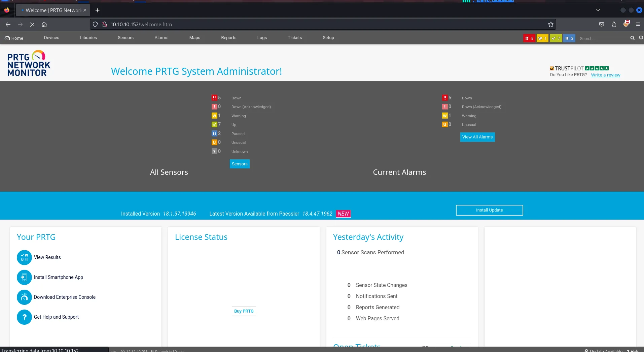Open the Libraries menu
The image size is (644, 352).
tap(88, 38)
